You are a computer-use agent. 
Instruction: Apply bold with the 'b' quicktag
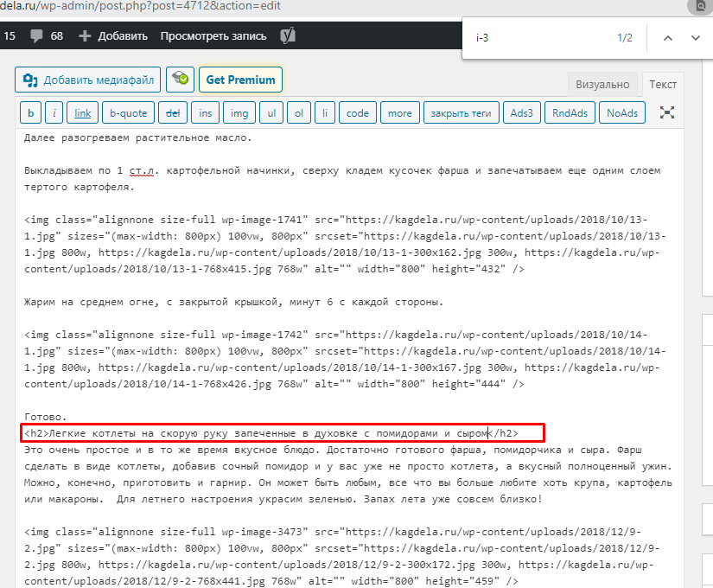(31, 112)
